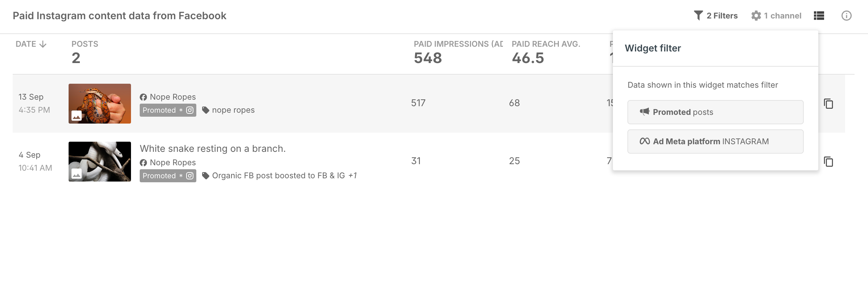Open Nope Ropes page link for 13 Sep
Image resolution: width=868 pixels, height=287 pixels.
[173, 97]
